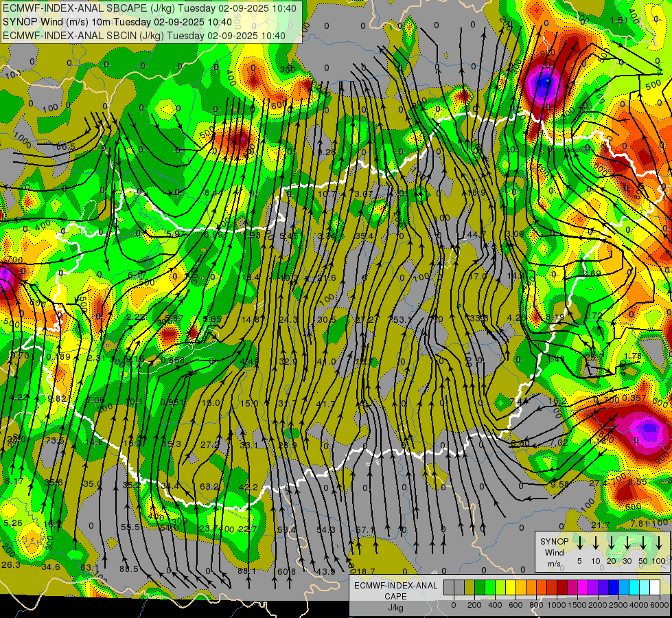Click the map value '35.4'
672x618 pixels.
[364, 236]
